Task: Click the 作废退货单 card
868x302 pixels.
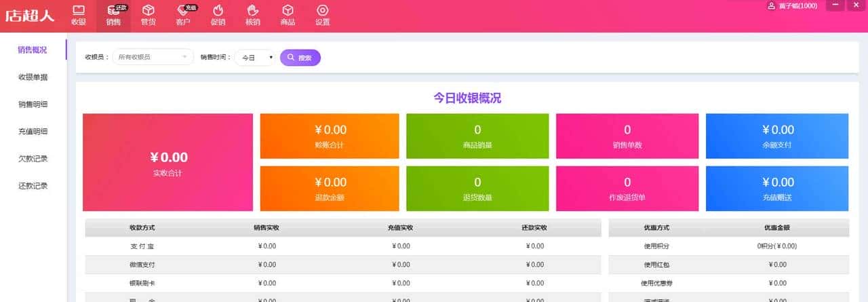Action: [x=627, y=188]
